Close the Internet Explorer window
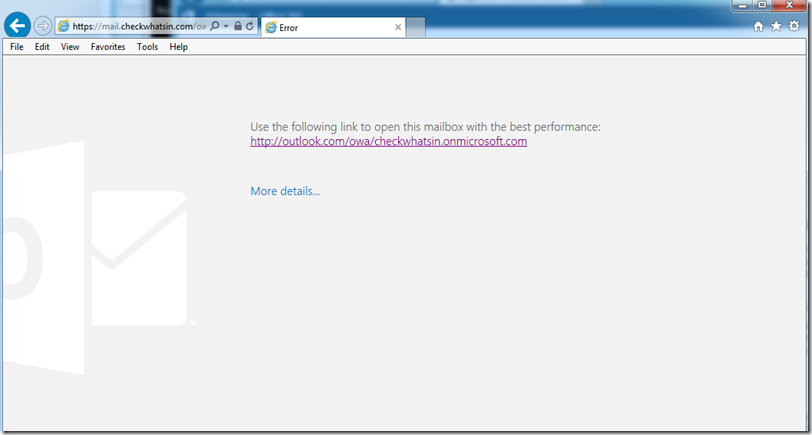 click(789, 5)
